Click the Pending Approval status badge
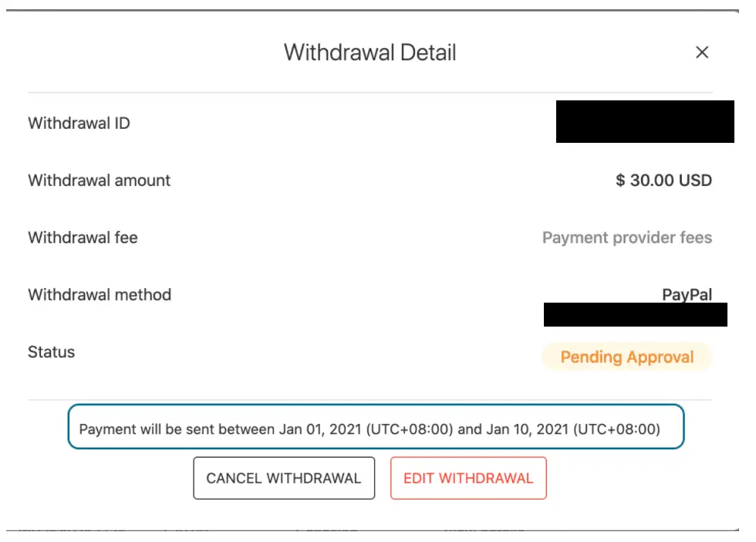The height and width of the screenshot is (542, 756). (x=626, y=357)
